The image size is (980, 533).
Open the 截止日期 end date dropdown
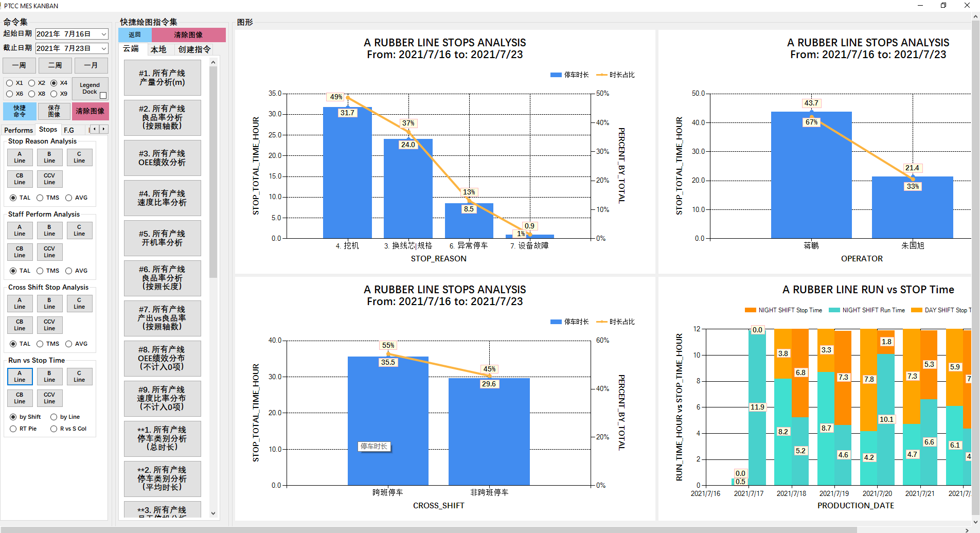103,48
